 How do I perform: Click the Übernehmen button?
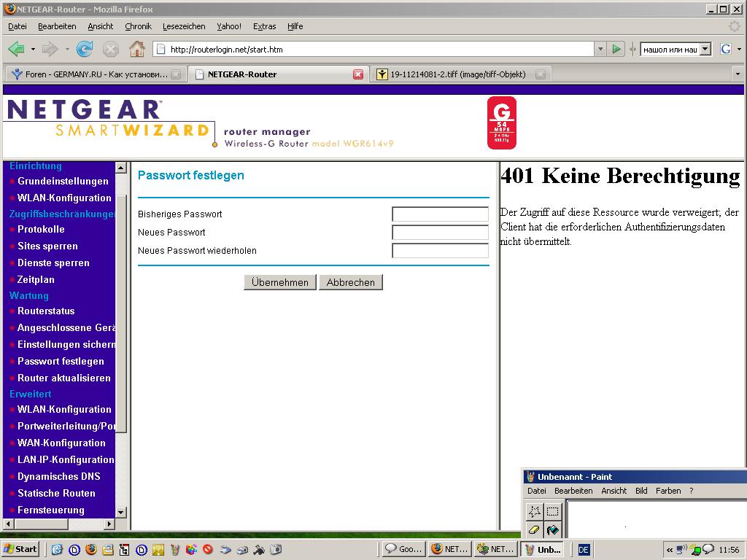pos(280,282)
